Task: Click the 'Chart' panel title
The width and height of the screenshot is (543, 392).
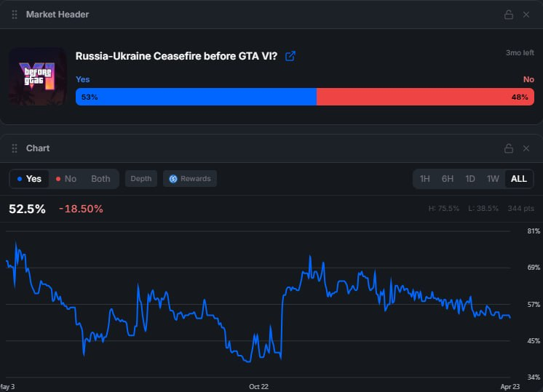Action: pyautogui.click(x=38, y=148)
